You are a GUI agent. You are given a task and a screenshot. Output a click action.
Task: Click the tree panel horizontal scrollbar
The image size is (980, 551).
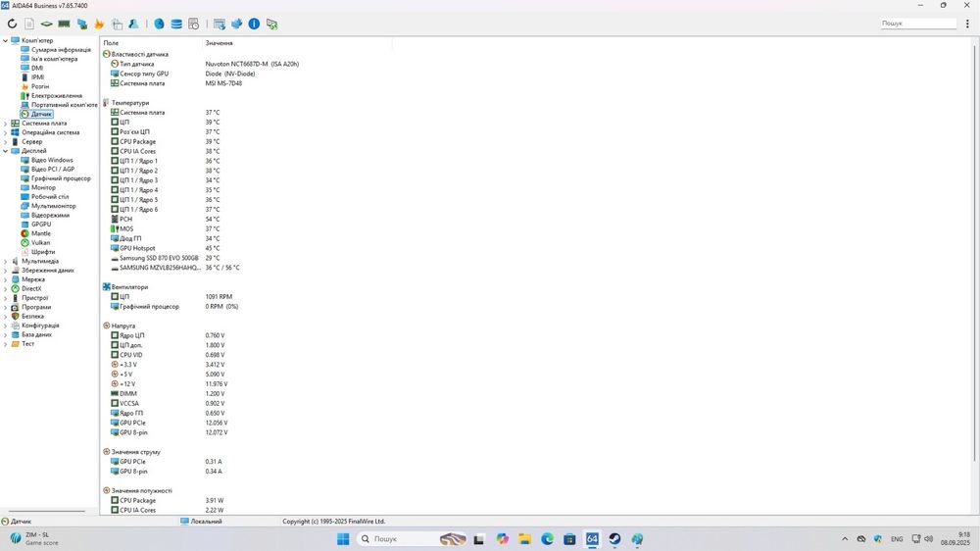click(x=47, y=512)
